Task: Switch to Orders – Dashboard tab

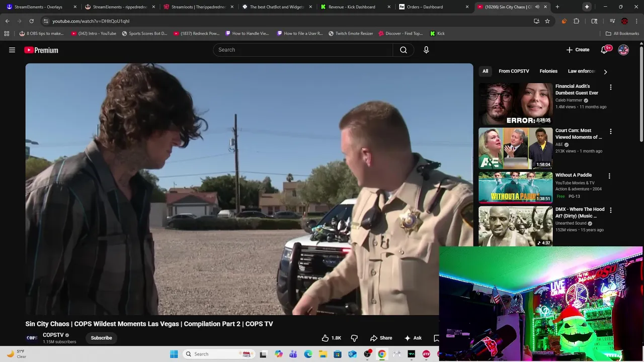Action: [434, 7]
